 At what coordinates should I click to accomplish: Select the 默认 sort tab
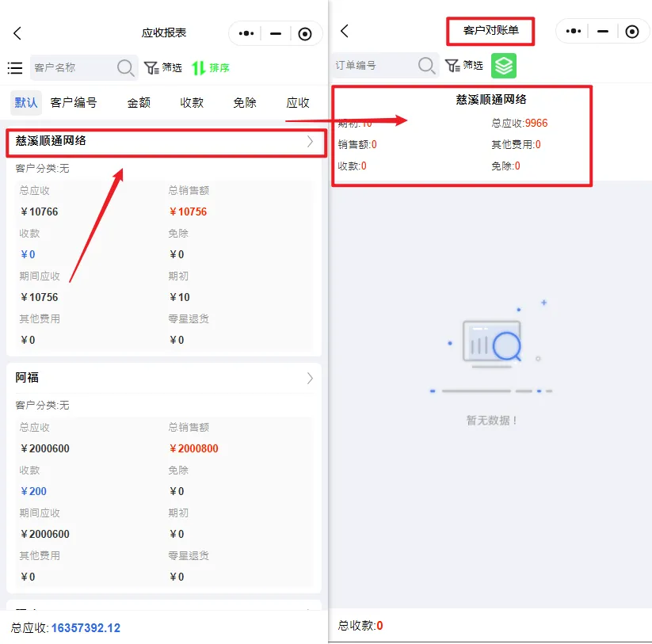coord(26,102)
